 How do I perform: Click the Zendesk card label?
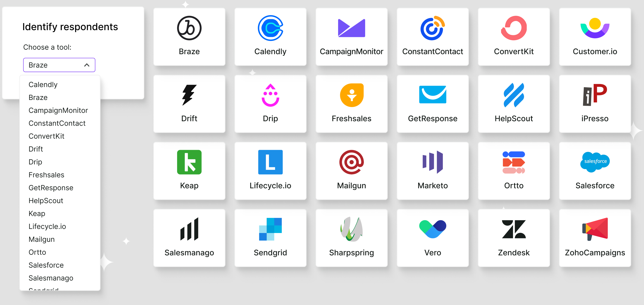[x=514, y=253]
